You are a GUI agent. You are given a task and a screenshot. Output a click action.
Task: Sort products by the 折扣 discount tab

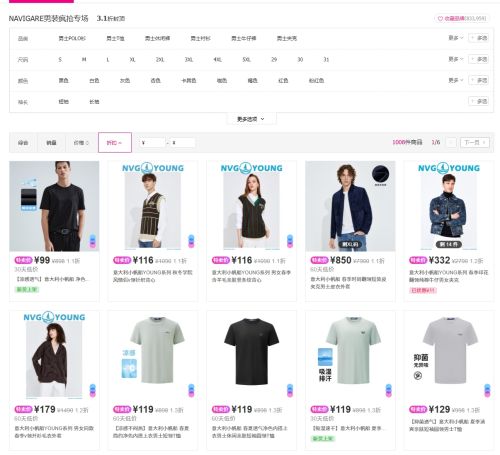point(115,143)
